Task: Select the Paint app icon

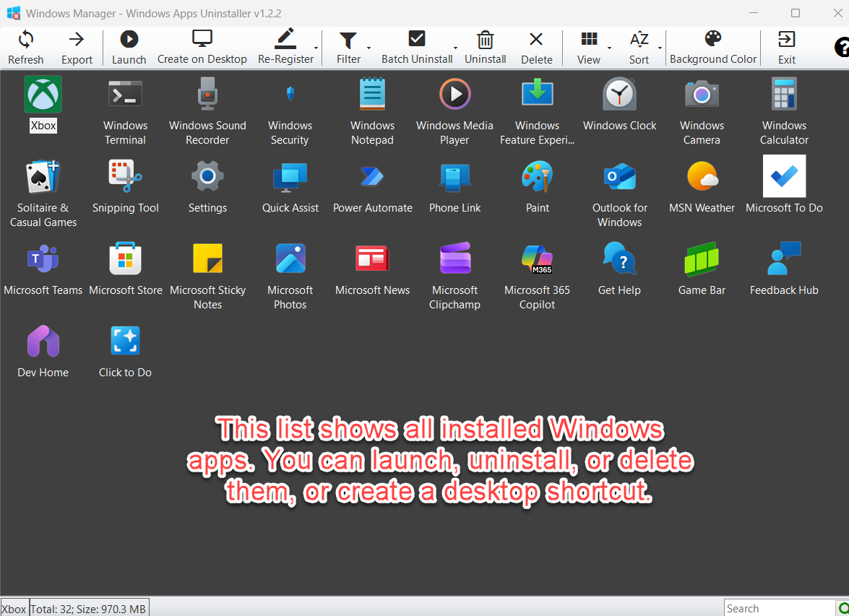Action: tap(537, 186)
